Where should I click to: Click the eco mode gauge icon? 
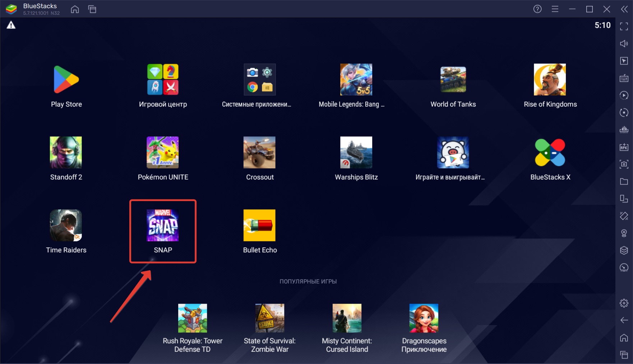point(624,267)
